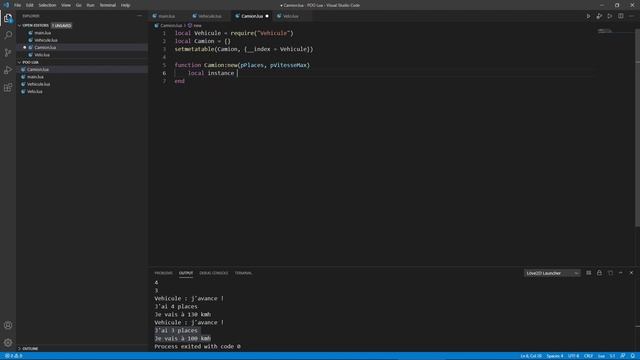Click the errors and warnings status indicator
The height and width of the screenshot is (360, 640).
tap(13, 356)
